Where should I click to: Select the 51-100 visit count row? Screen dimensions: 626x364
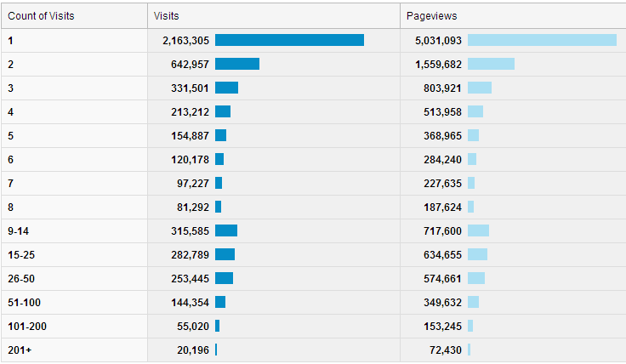click(x=24, y=302)
